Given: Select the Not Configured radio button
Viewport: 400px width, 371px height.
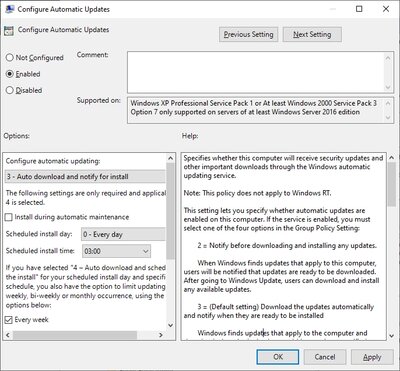Looking at the screenshot, I should [10, 58].
